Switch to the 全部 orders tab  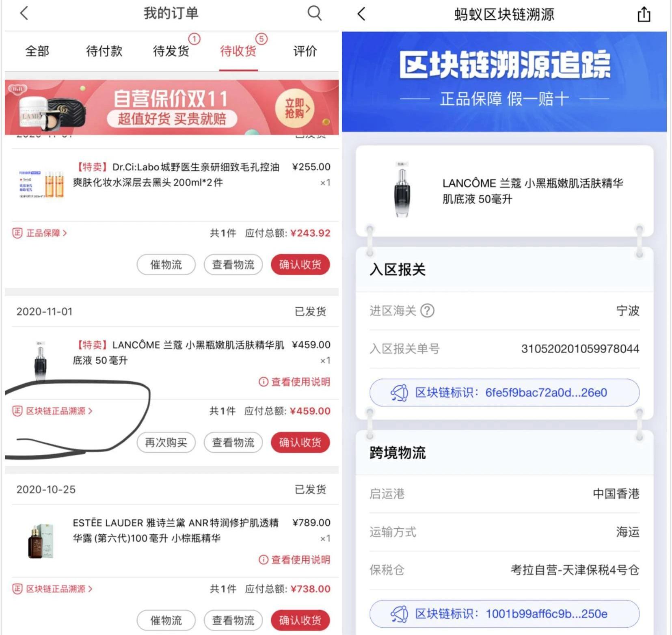(37, 51)
